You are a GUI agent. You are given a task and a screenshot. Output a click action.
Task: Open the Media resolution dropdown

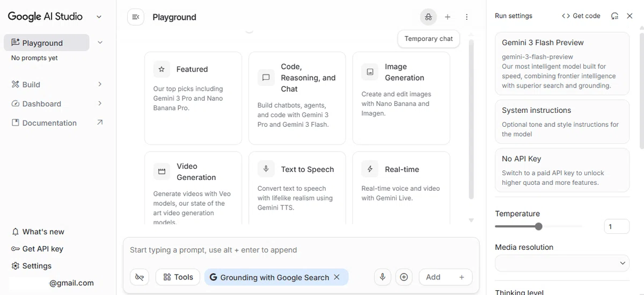[x=562, y=263]
